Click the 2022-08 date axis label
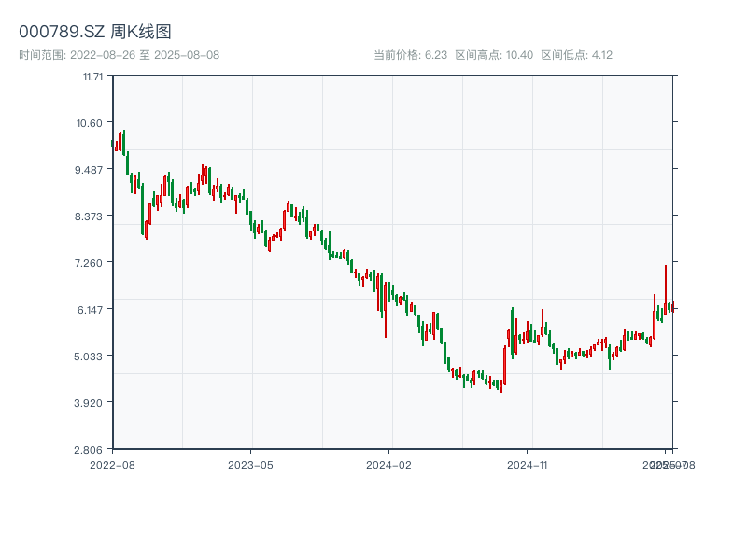 coord(112,464)
